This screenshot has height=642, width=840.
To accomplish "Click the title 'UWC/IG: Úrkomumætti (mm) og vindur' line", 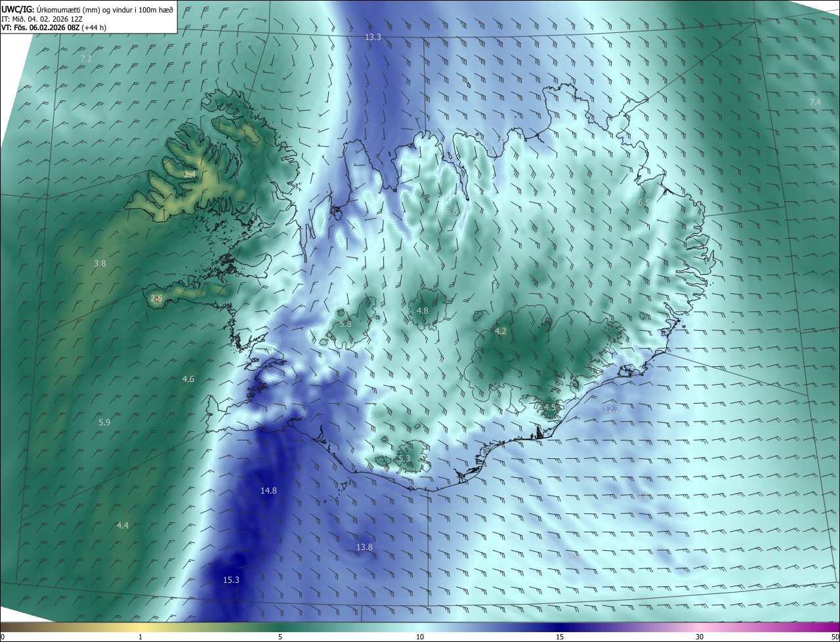I will [x=87, y=9].
